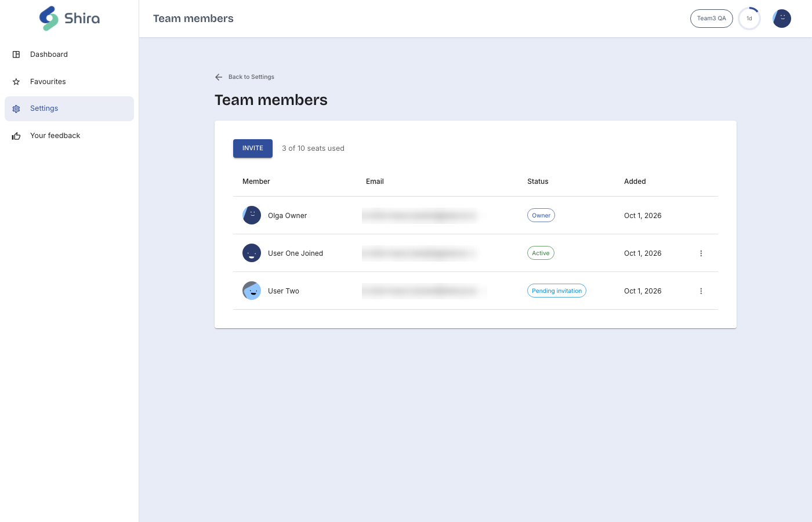Screen dimensions: 812x522
Task: Click the Added date for User One Joined
Action: pos(643,253)
